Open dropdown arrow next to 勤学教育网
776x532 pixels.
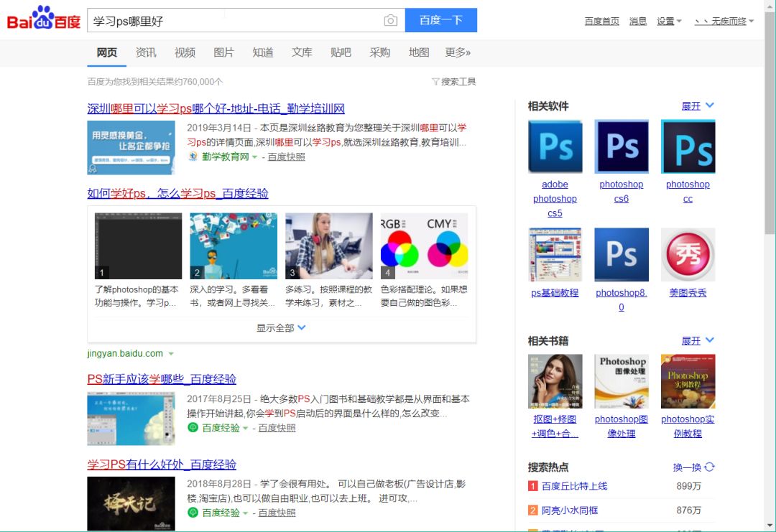click(254, 157)
